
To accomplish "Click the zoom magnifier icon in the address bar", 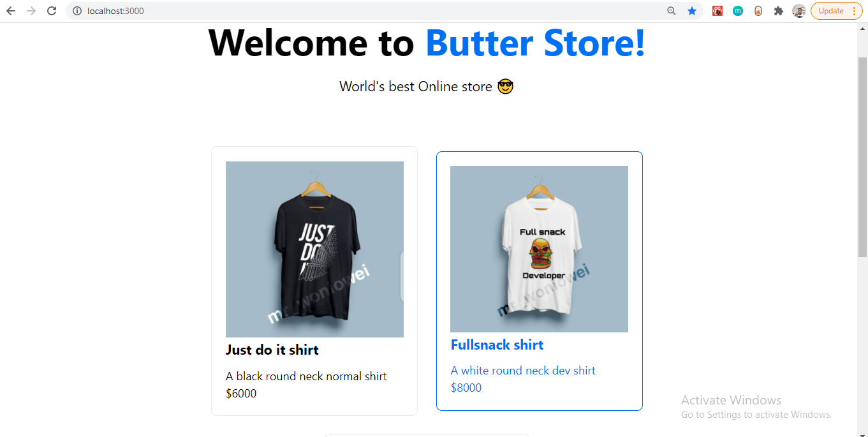I will tap(672, 11).
